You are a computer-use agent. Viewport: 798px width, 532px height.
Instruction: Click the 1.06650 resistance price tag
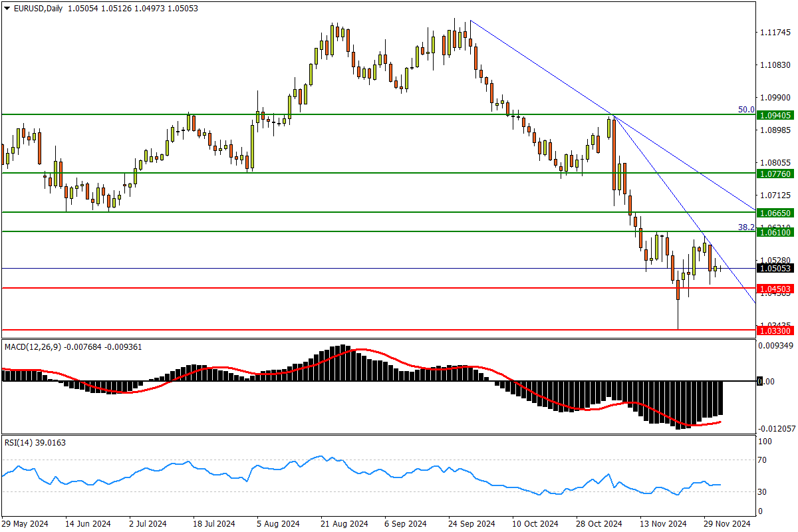(774, 213)
